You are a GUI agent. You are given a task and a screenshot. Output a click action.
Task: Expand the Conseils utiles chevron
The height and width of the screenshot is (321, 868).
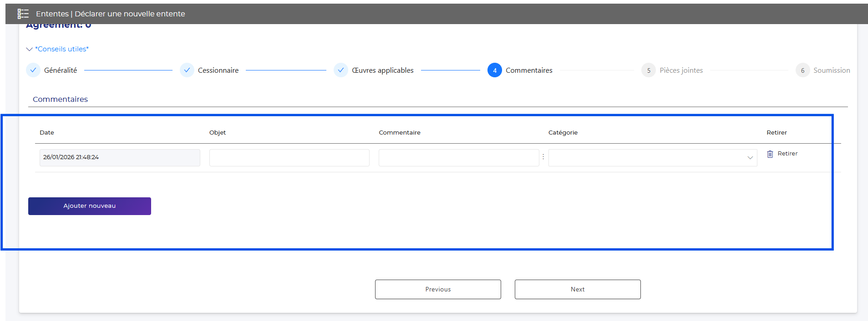[29, 49]
